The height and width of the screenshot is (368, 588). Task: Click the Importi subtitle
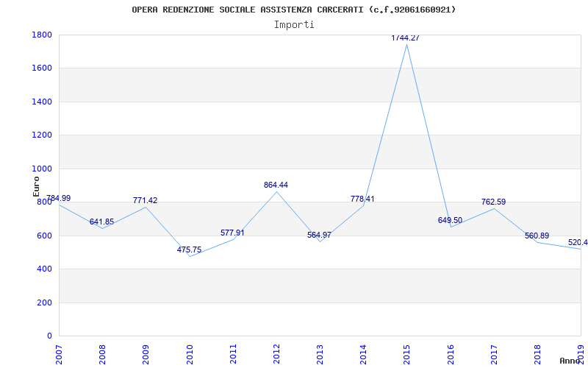point(293,25)
